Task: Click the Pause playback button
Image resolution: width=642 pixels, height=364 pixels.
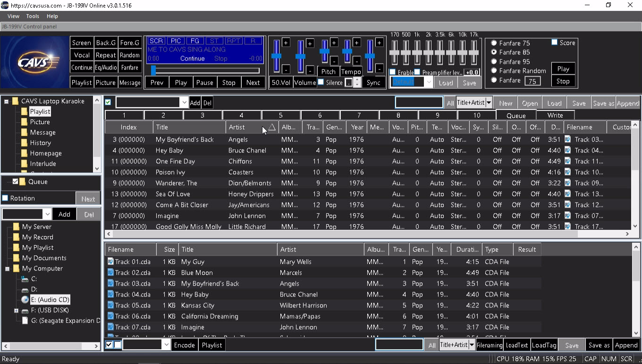Action: point(205,82)
